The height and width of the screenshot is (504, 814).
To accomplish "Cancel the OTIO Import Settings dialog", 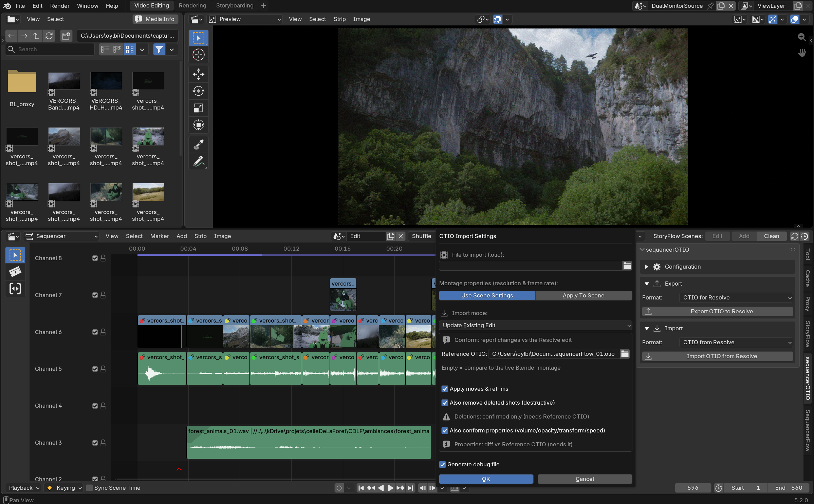I will click(585, 479).
